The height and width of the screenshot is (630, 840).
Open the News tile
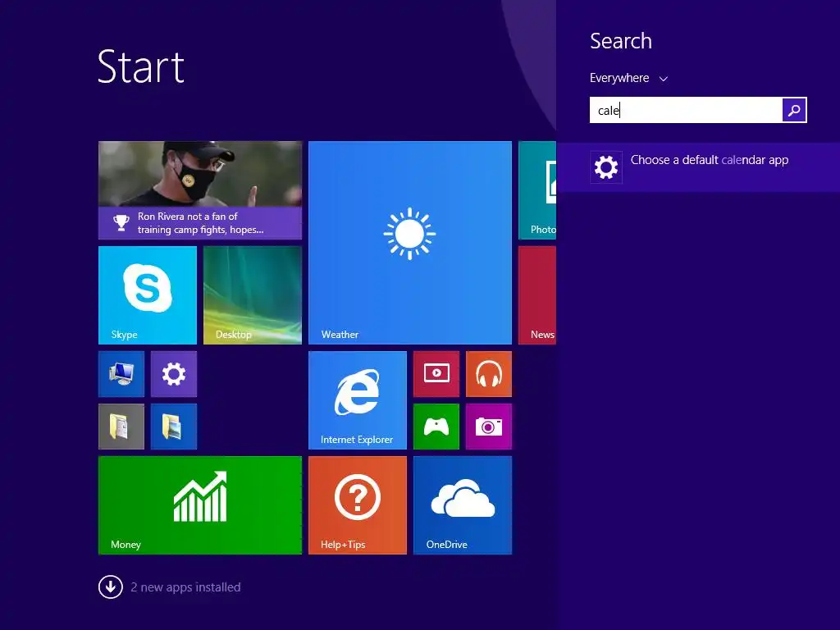[537, 295]
